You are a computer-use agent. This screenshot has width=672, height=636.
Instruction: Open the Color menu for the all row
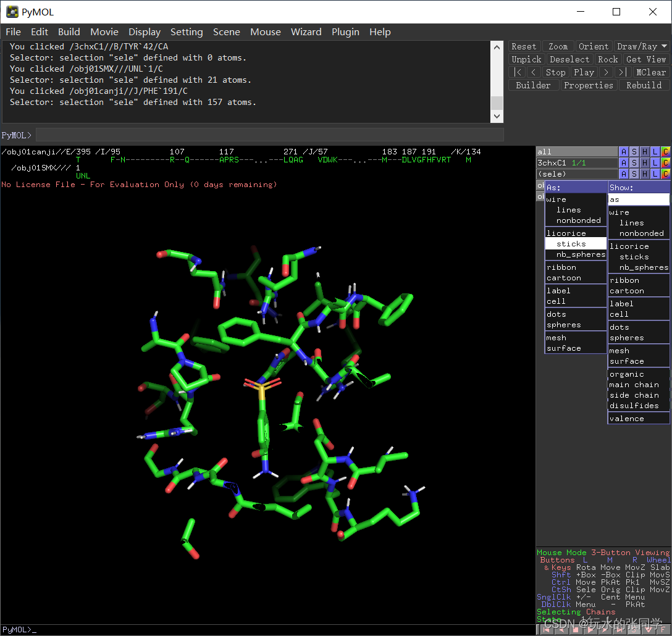(665, 152)
